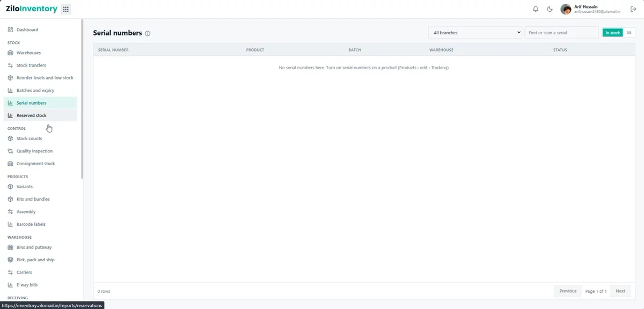This screenshot has height=309, width=644.
Task: Click the logout icon
Action: click(x=633, y=9)
